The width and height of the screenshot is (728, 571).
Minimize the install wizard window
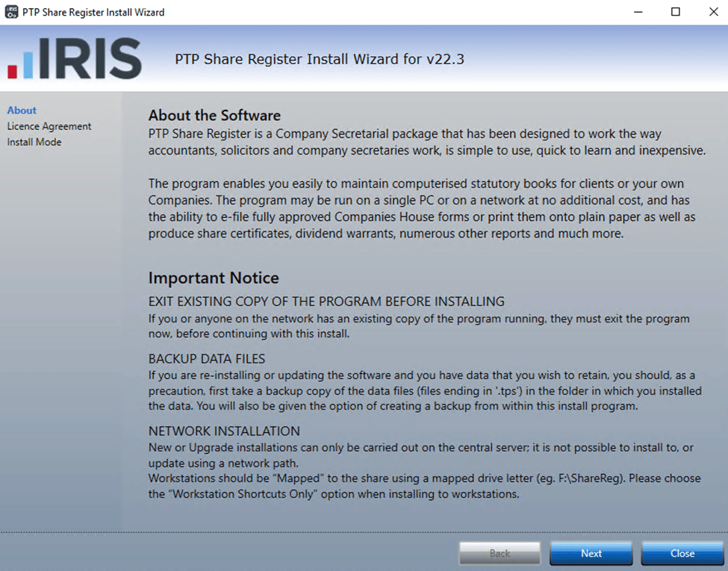(638, 12)
